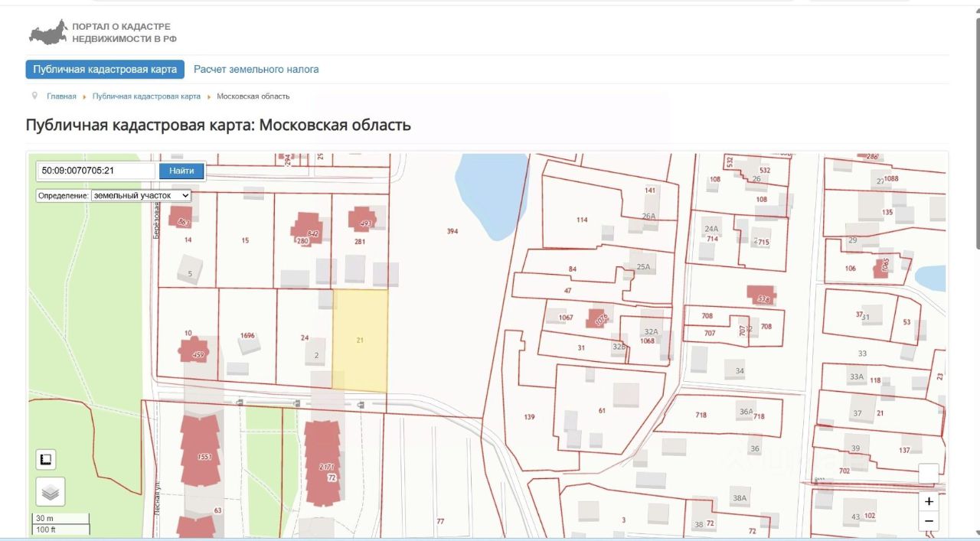
Task: Switch to Расчет земельного налога tab
Action: (x=256, y=69)
